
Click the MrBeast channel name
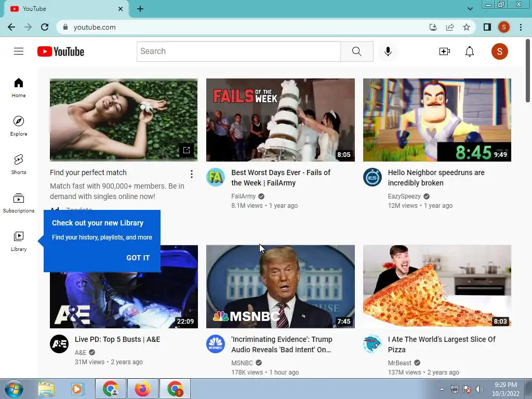400,363
